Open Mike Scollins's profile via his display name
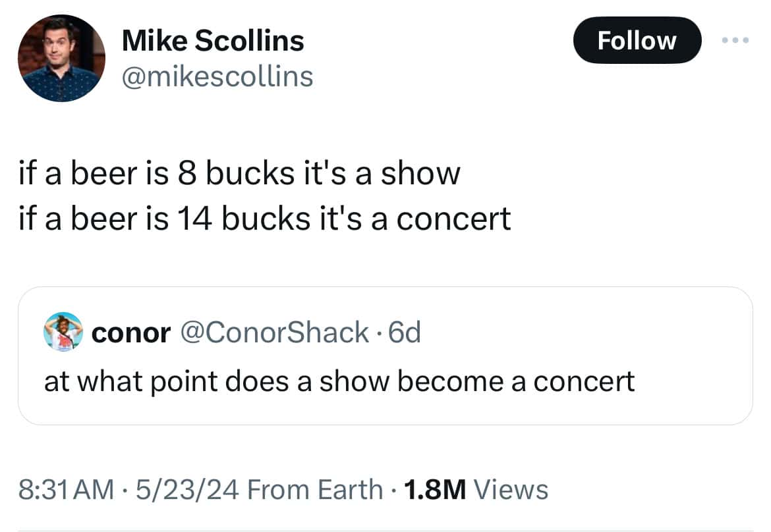The image size is (771, 532). [x=212, y=40]
